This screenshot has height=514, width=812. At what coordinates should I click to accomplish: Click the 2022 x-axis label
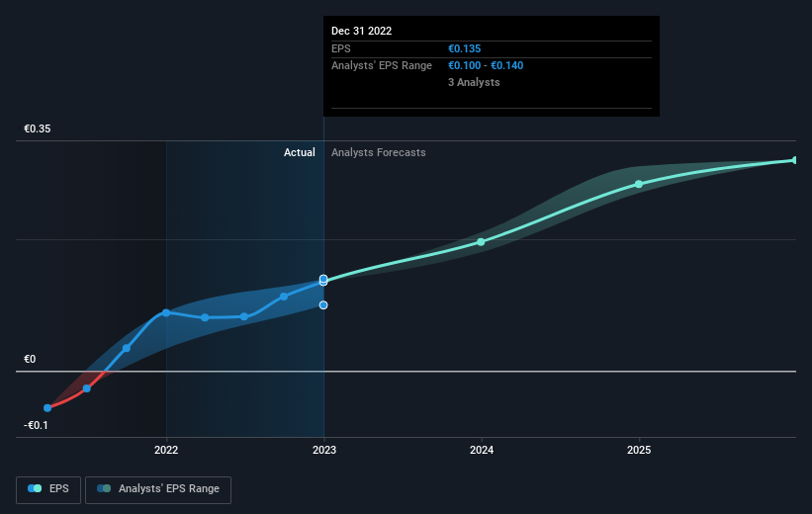(166, 450)
